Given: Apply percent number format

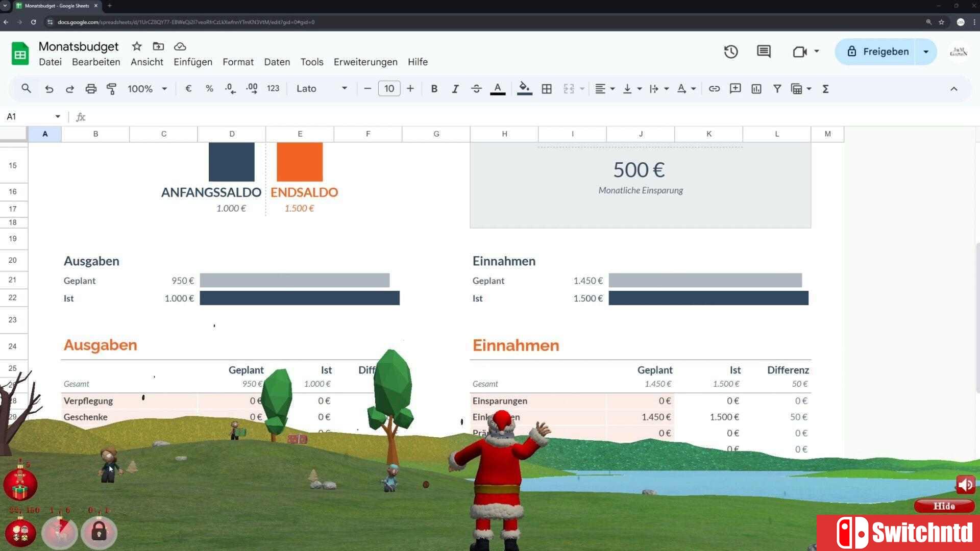Looking at the screenshot, I should click(x=209, y=89).
